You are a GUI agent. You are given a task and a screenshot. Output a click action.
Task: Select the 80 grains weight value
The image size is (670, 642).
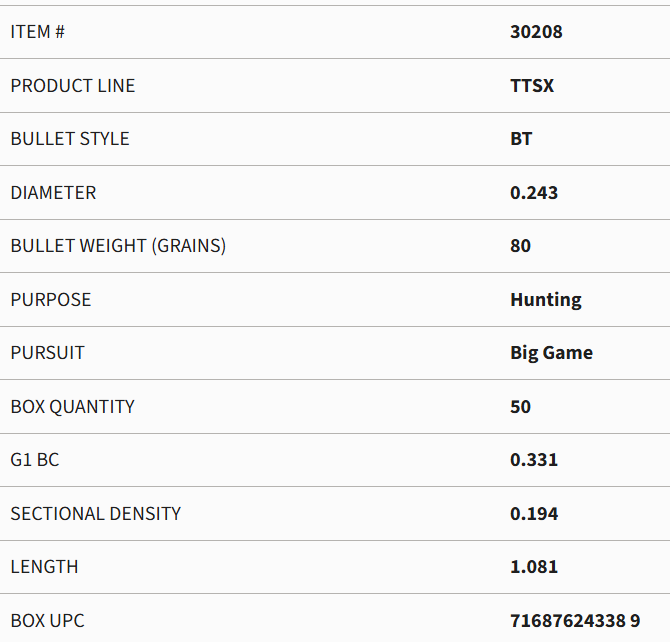pos(520,246)
